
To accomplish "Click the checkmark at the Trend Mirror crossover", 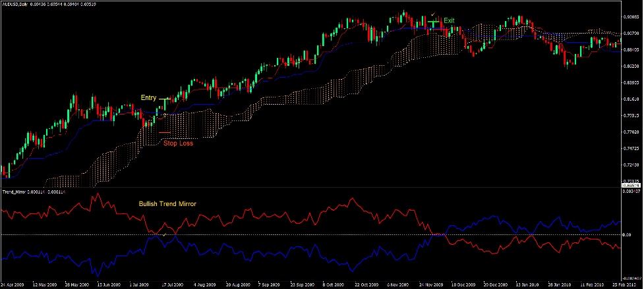I will point(164,234).
